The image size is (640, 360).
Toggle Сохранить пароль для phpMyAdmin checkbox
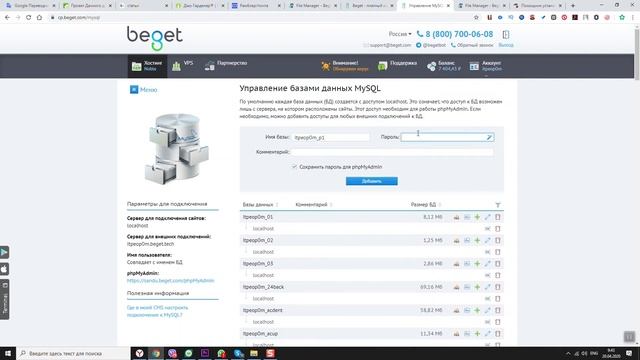click(x=294, y=167)
